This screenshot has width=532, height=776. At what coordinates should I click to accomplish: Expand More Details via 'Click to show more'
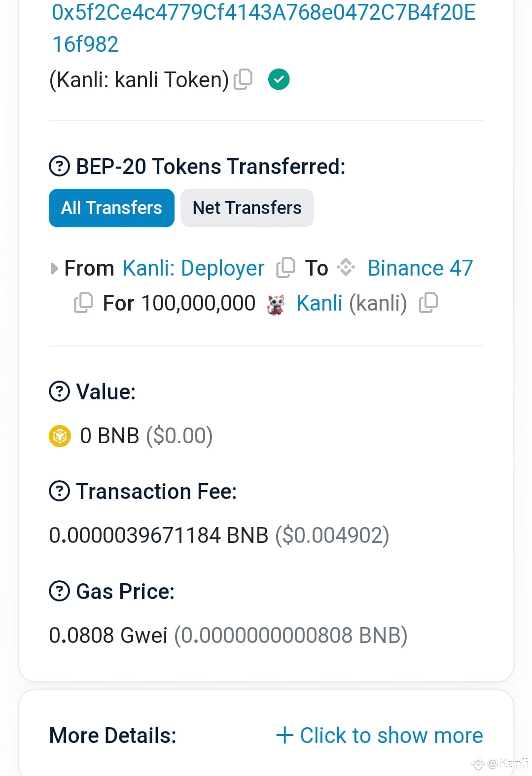tap(380, 735)
